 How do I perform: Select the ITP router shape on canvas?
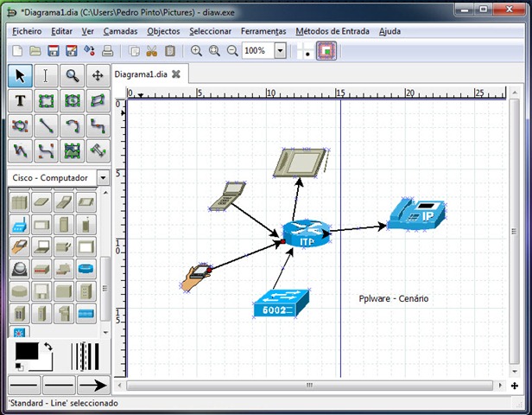pos(307,233)
